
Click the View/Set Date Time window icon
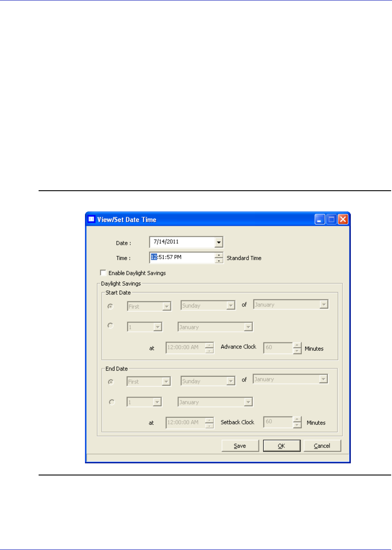(91, 219)
